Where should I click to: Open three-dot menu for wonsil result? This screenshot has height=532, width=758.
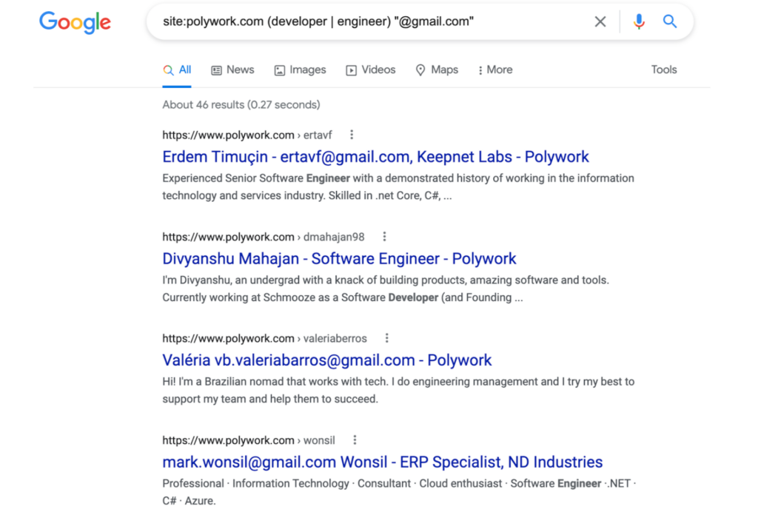point(355,440)
